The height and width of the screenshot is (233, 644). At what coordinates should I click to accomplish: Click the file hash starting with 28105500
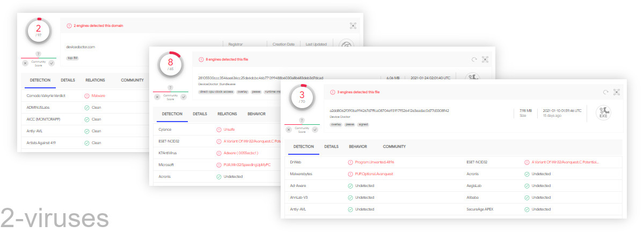(x=261, y=78)
